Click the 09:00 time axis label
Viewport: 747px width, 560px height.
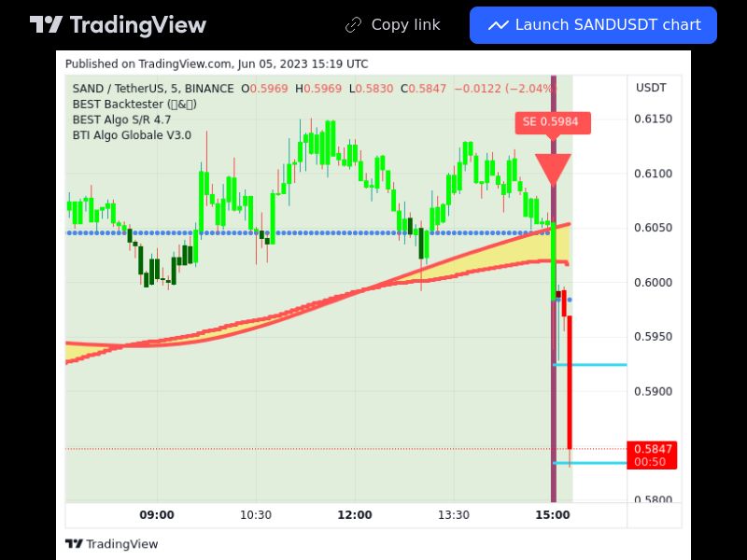click(x=157, y=515)
